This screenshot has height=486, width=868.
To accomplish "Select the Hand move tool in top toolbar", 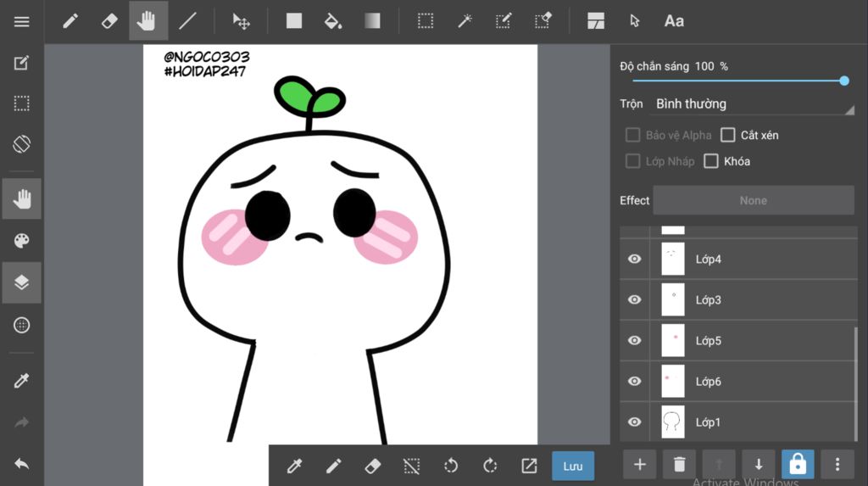I will [147, 21].
